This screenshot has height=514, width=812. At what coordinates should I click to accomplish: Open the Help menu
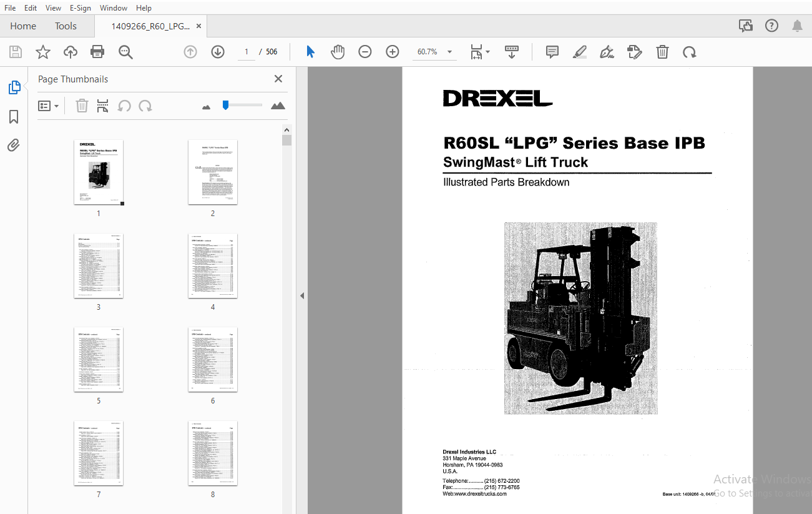144,8
